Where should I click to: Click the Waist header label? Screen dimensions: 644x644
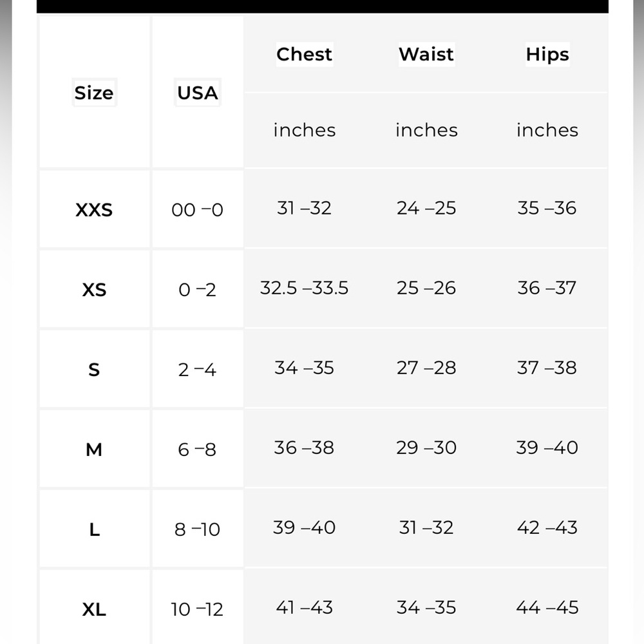(426, 54)
